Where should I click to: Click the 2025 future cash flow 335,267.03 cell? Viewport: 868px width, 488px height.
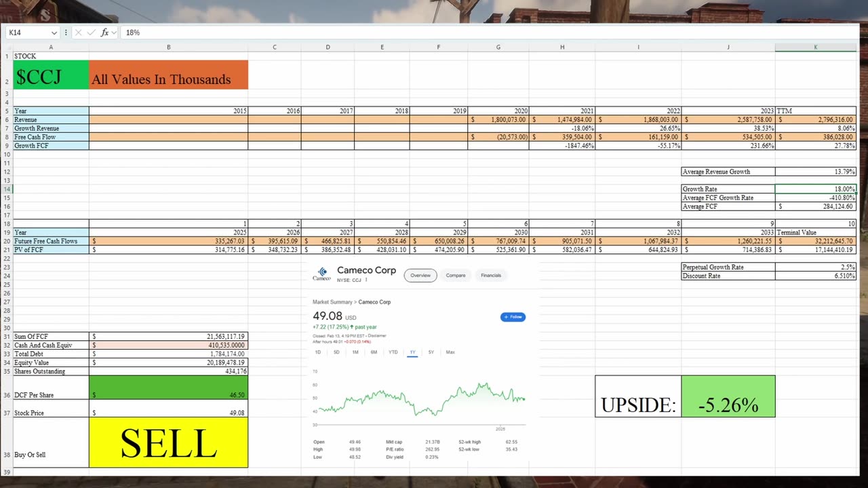[x=168, y=241]
